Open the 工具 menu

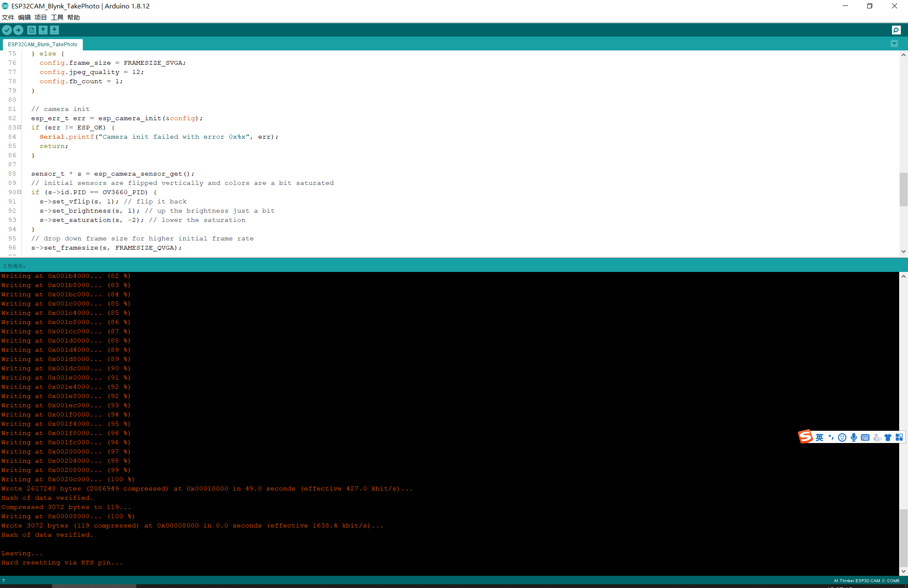coord(57,17)
